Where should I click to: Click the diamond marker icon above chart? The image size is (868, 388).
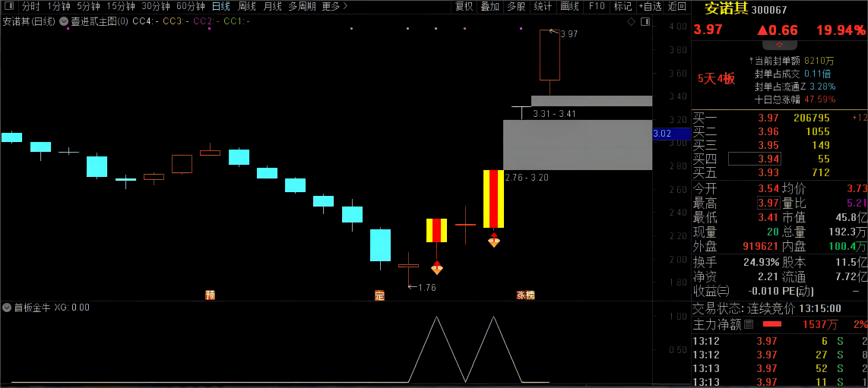click(x=631, y=21)
